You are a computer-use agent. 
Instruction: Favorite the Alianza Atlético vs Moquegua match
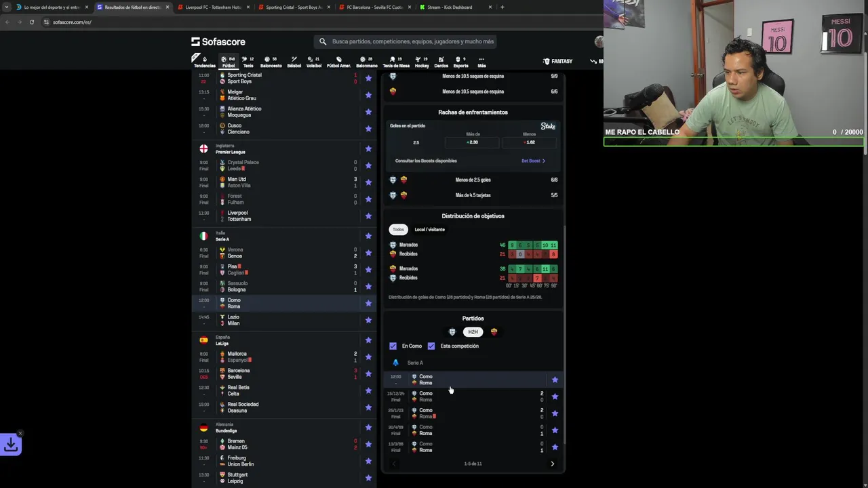click(x=368, y=112)
